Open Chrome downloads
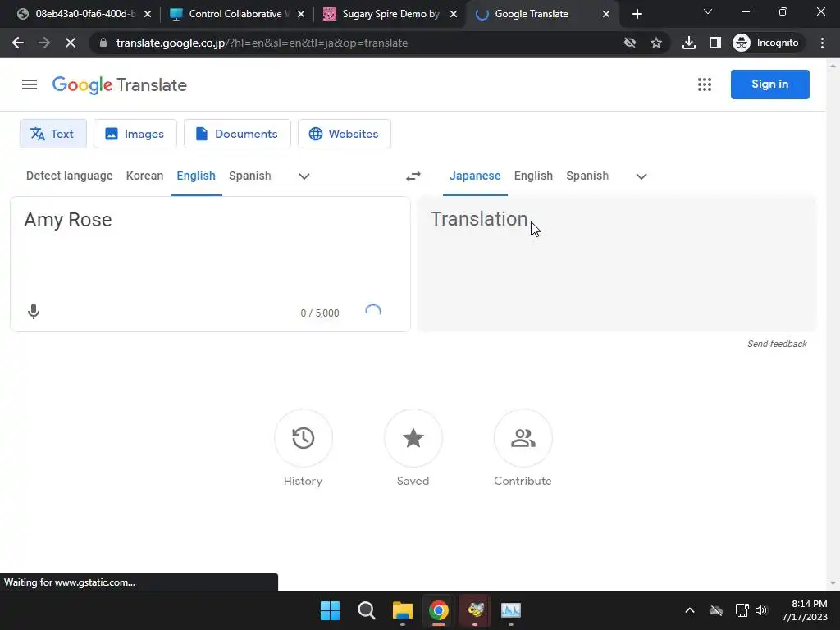Screen dimensions: 840x630 click(x=689, y=43)
